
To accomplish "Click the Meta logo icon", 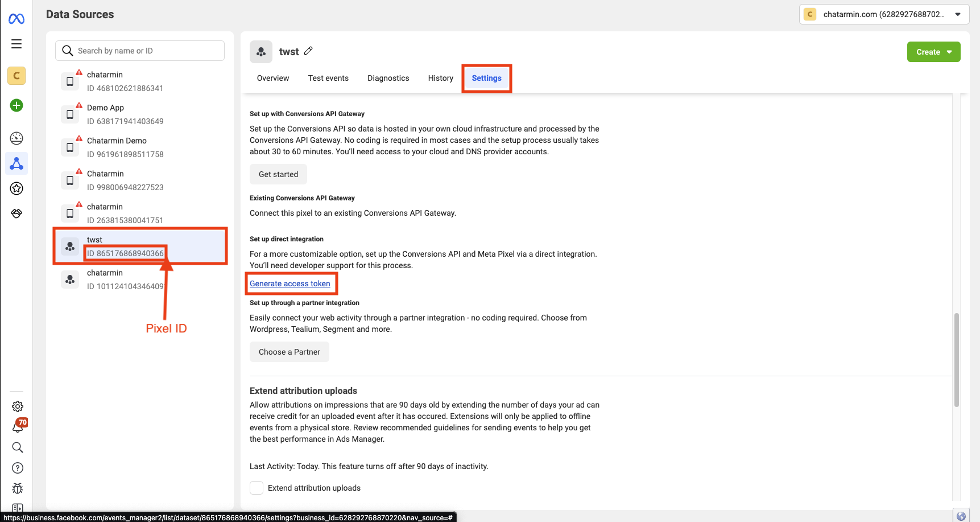I will (16, 19).
